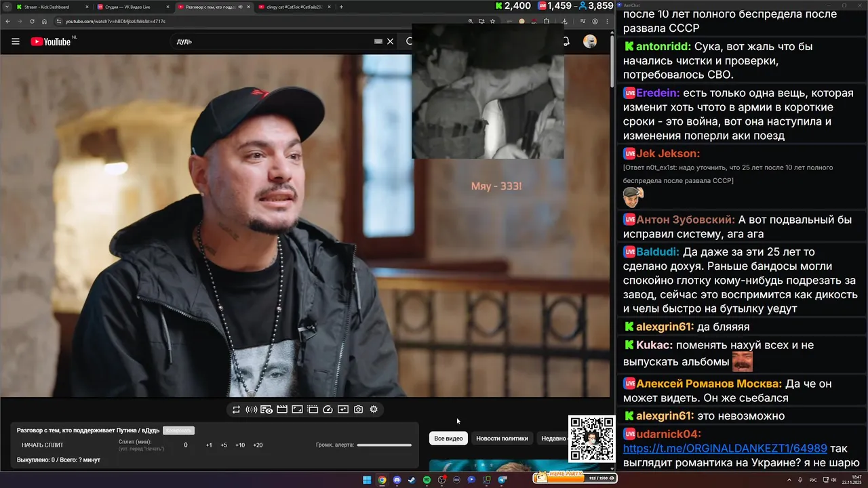Switch the РУС keyboard language indicator
The height and width of the screenshot is (488, 868).
point(813,481)
